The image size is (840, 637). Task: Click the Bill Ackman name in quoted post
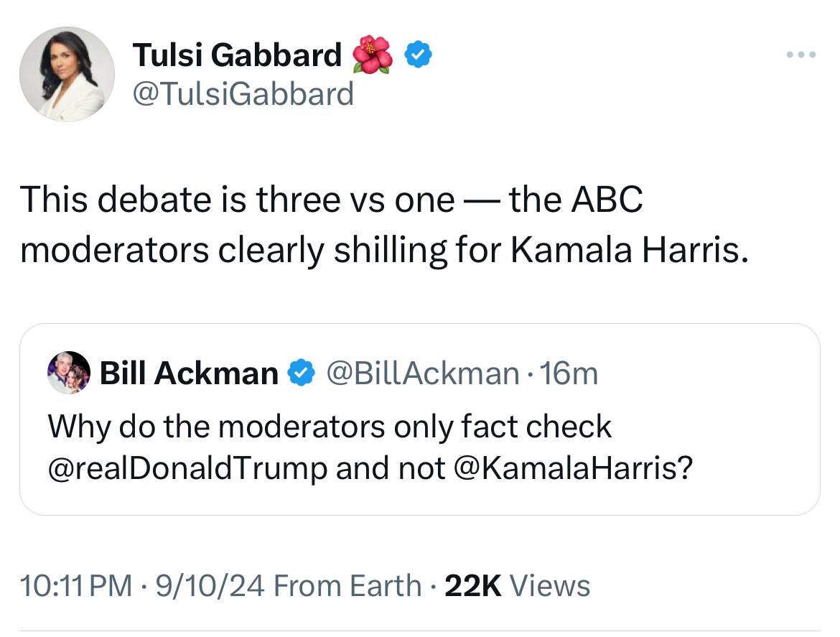click(189, 373)
